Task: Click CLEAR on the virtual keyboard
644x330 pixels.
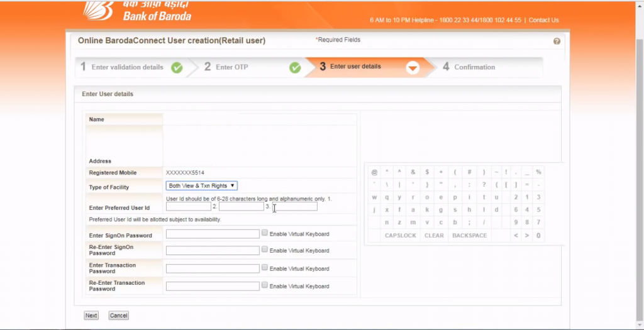Action: [434, 236]
